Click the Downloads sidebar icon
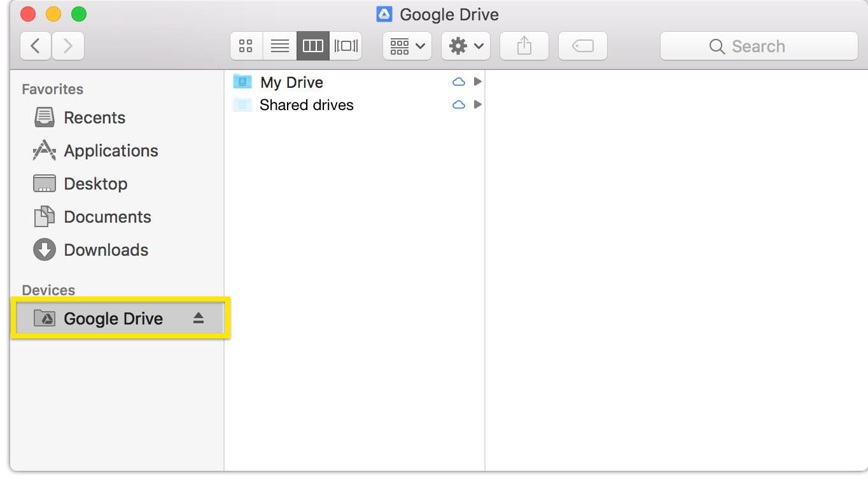868x481 pixels. (45, 250)
